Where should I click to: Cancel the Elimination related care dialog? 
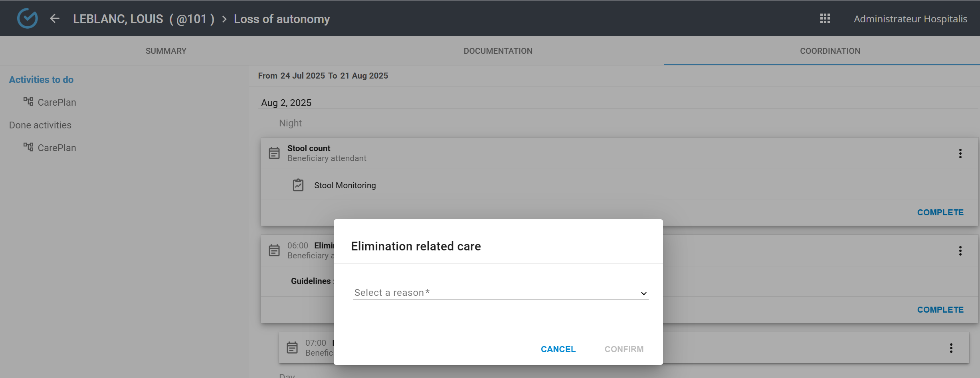(x=558, y=349)
